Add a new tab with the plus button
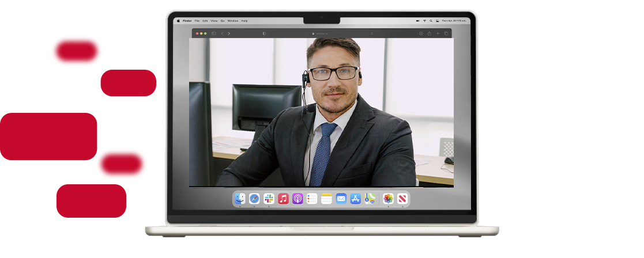Viewport: 644px width, 258px height. click(x=438, y=33)
